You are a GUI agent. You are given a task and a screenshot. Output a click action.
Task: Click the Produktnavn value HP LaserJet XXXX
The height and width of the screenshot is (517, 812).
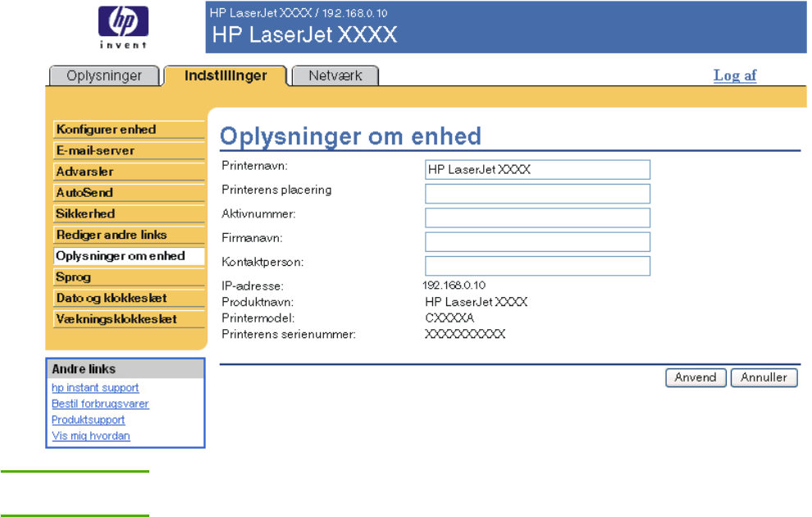(477, 301)
